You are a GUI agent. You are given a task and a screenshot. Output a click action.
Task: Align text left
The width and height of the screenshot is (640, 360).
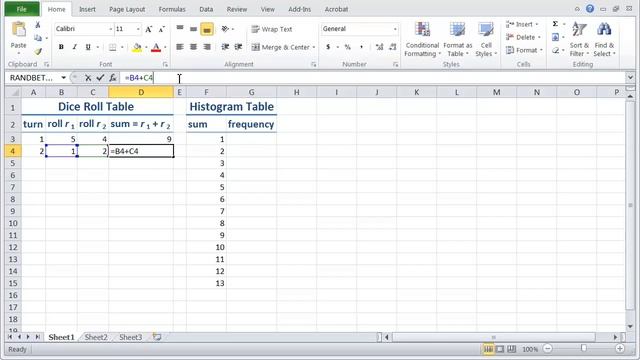tap(180, 47)
